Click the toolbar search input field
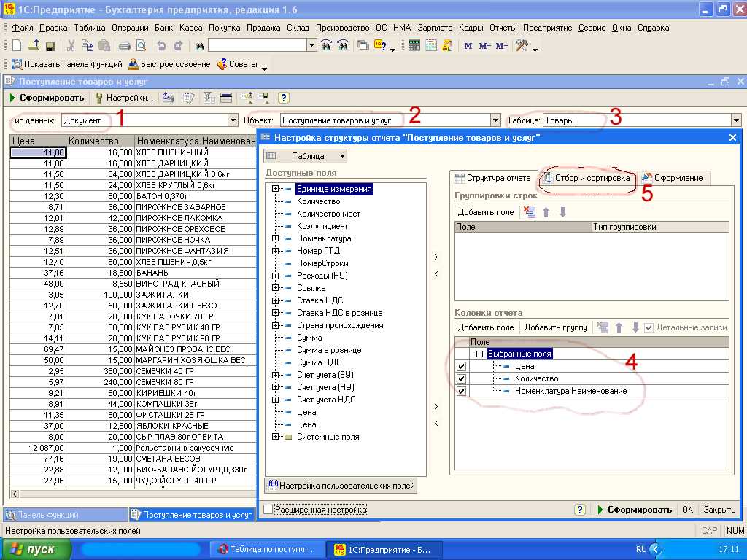 pyautogui.click(x=258, y=46)
